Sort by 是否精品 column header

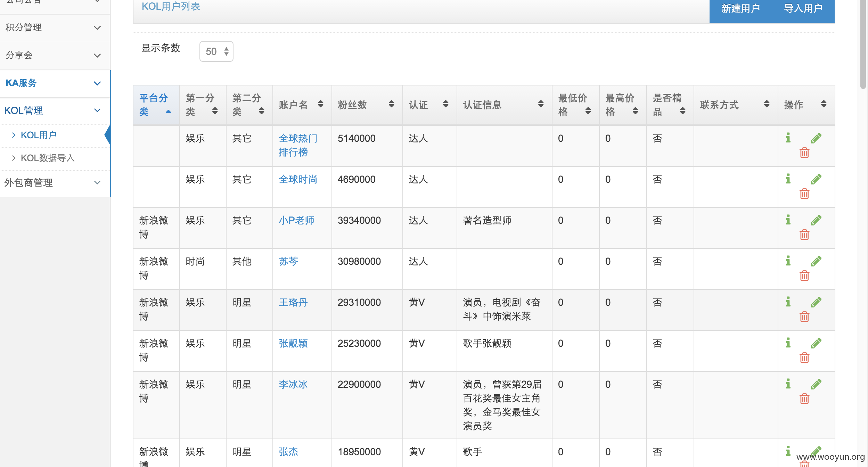point(670,105)
